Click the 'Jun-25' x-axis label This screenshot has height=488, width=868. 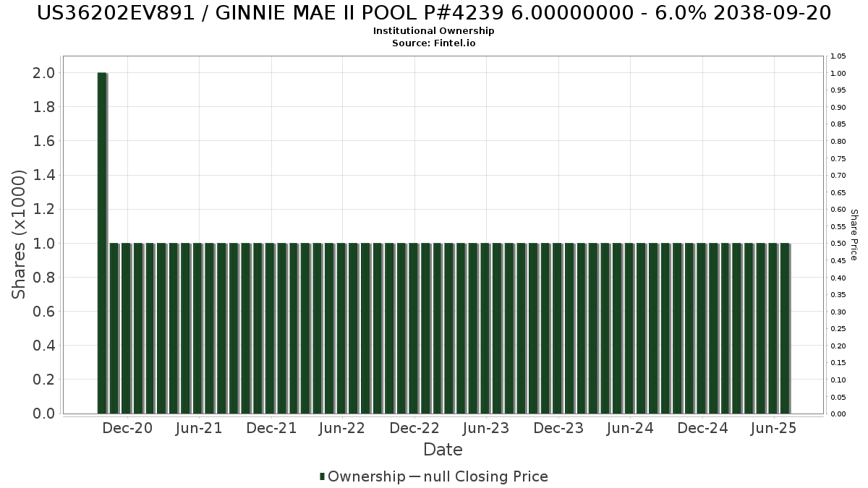(774, 428)
